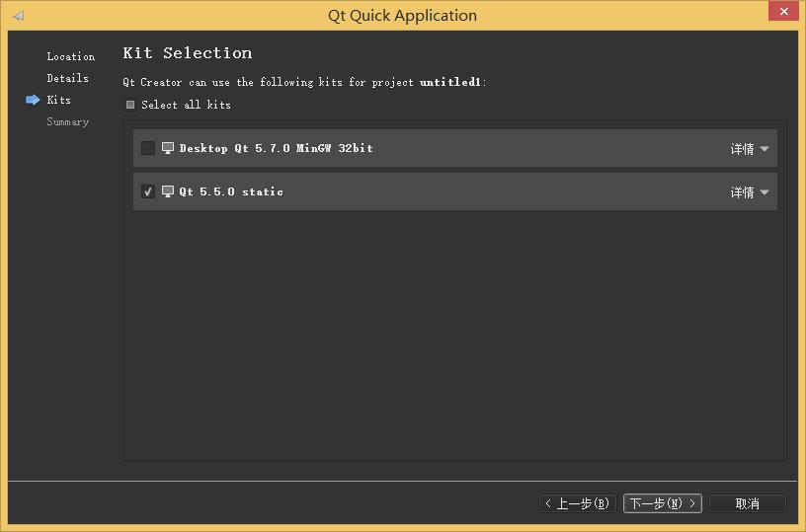806x532 pixels.
Task: Click the Qt 5.5.0 static label
Action: point(231,191)
